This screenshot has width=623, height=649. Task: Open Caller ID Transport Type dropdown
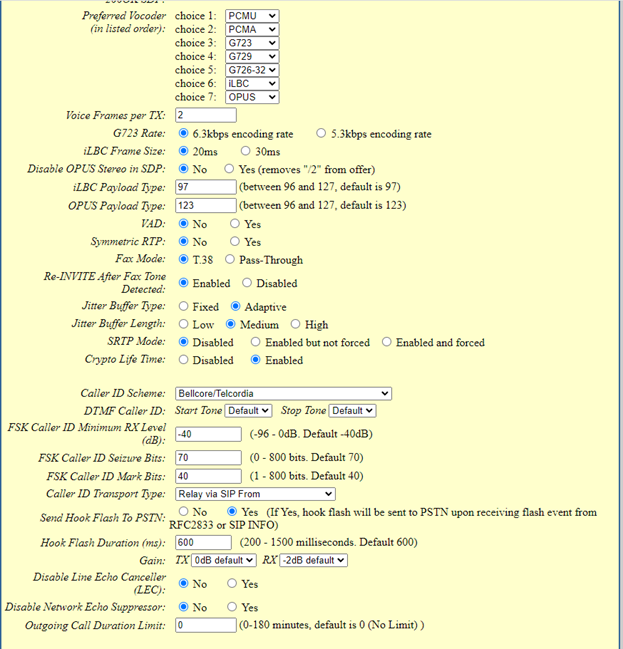255,494
